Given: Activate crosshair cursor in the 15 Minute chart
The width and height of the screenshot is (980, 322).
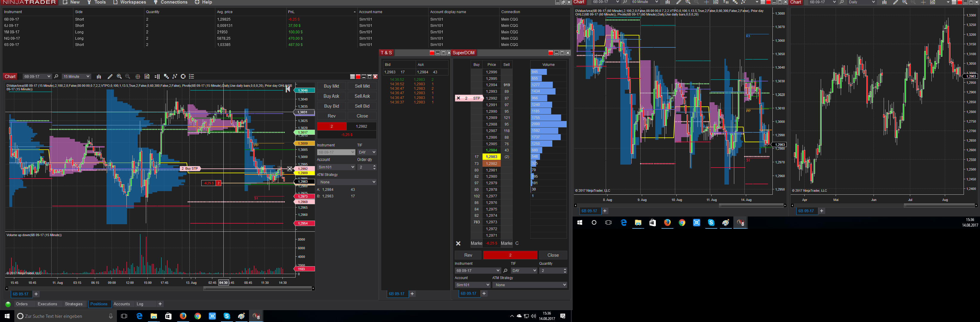Looking at the screenshot, I should click(138, 76).
